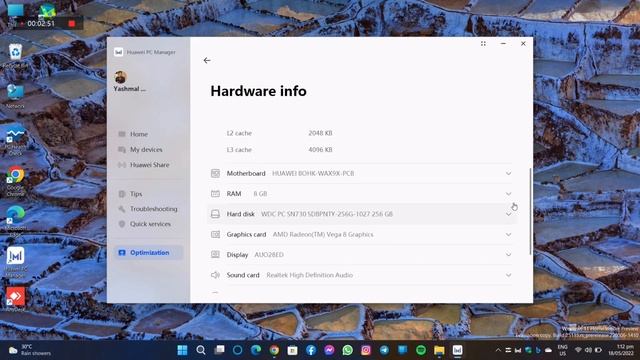Click the ENG US language indicator

point(562,350)
